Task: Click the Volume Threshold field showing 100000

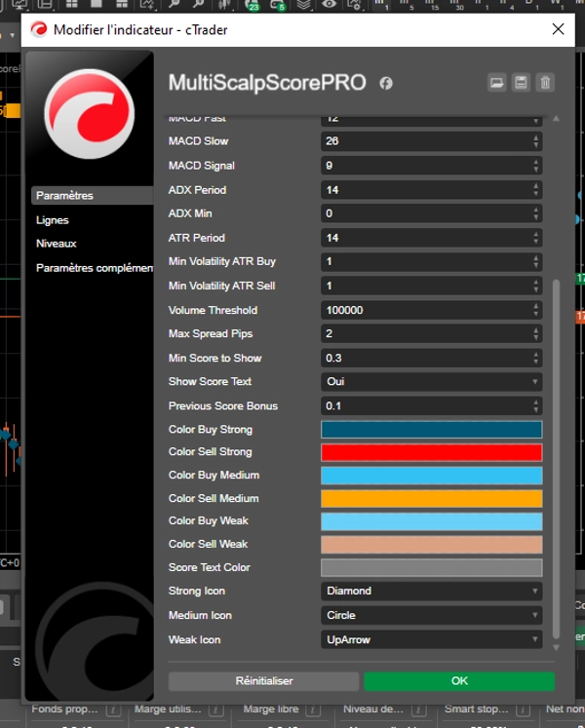Action: pos(431,310)
